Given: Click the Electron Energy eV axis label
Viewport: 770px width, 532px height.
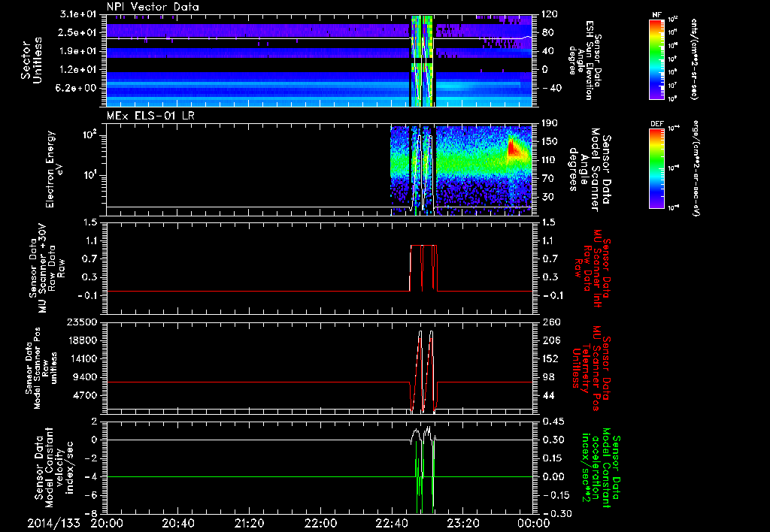Looking at the screenshot, I should coord(54,169).
